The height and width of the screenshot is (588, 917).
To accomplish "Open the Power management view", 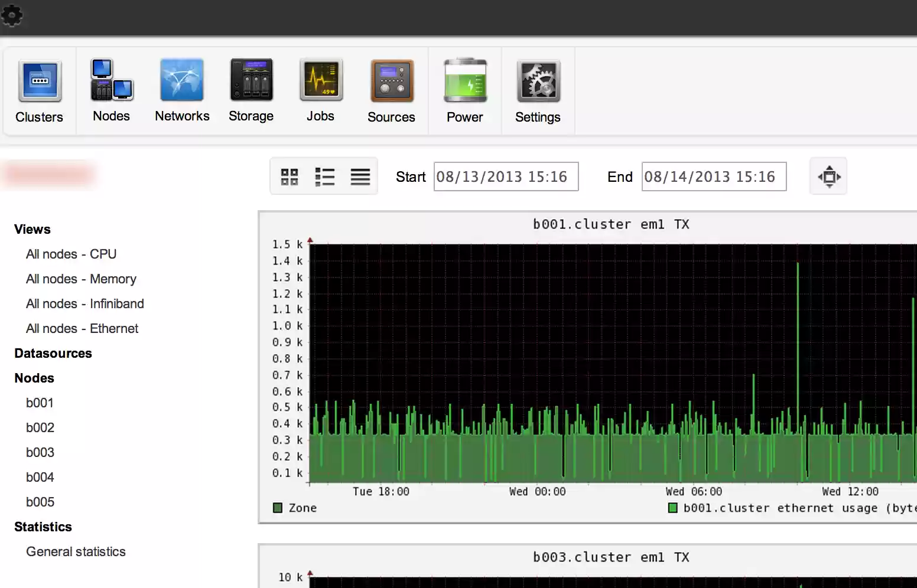I will (x=465, y=90).
